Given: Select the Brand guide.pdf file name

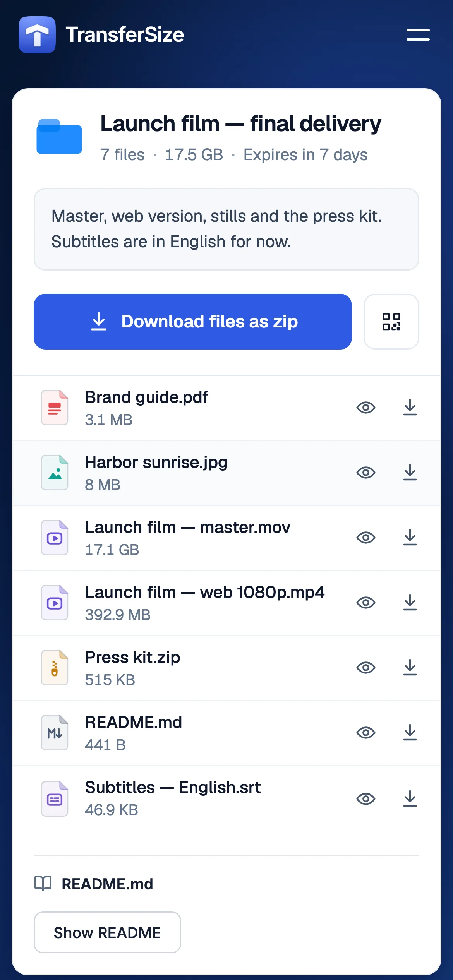Looking at the screenshot, I should coord(146,397).
